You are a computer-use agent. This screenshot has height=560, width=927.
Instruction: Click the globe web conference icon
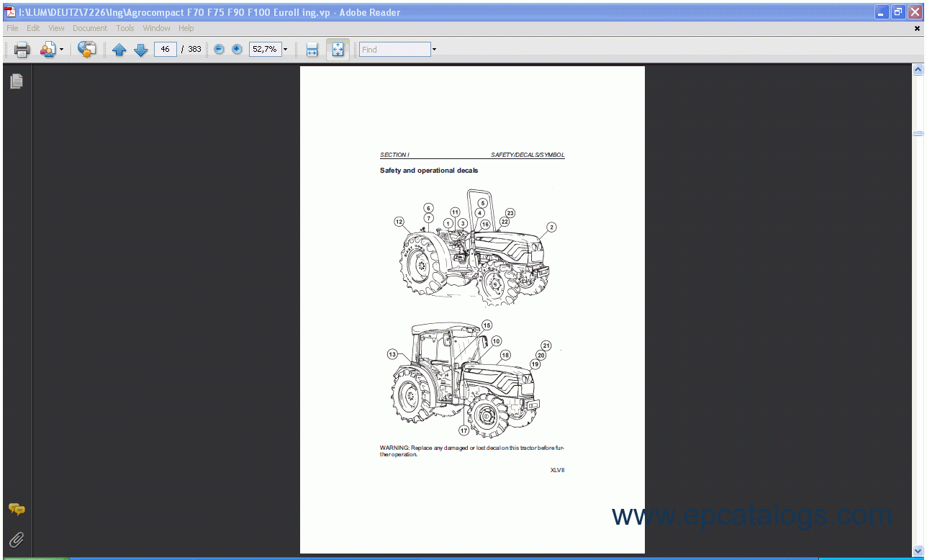click(x=86, y=50)
